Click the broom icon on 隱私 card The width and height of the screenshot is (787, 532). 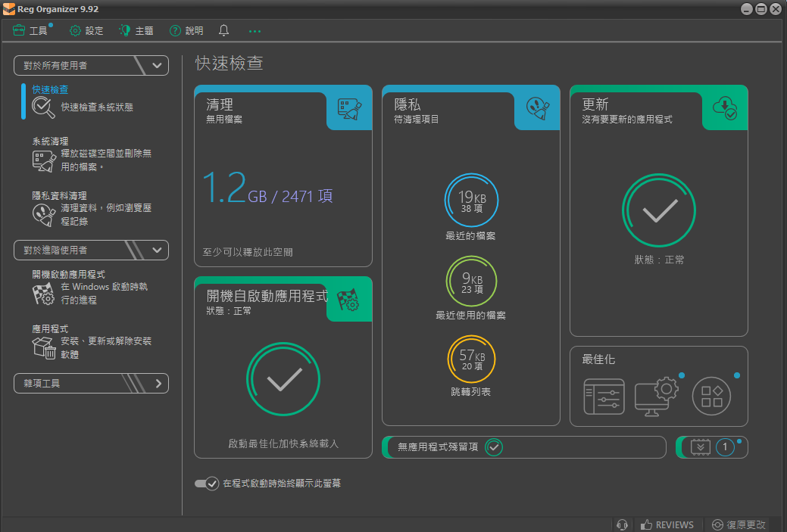(x=537, y=109)
